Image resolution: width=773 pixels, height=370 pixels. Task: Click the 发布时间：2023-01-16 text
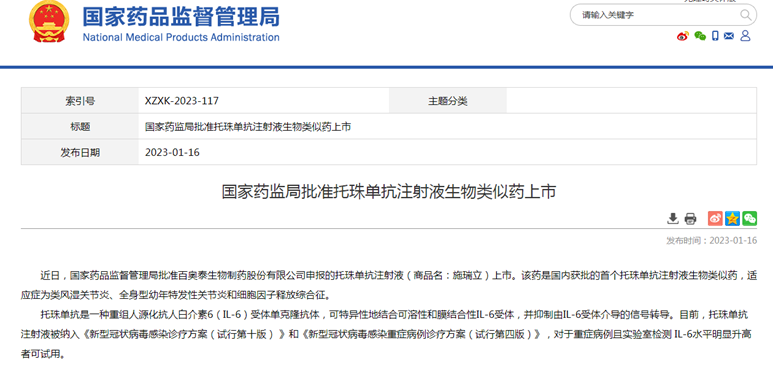[x=711, y=240]
